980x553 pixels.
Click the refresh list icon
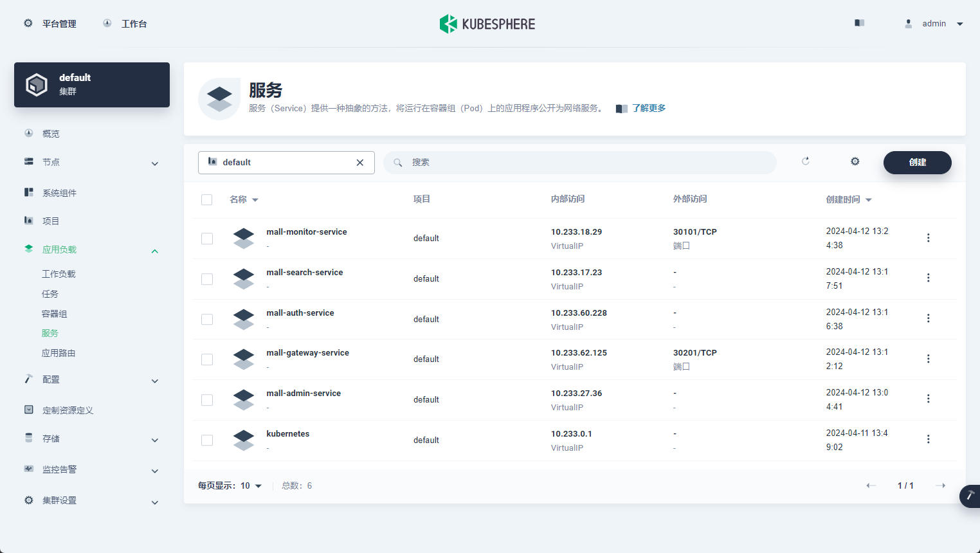[805, 161]
